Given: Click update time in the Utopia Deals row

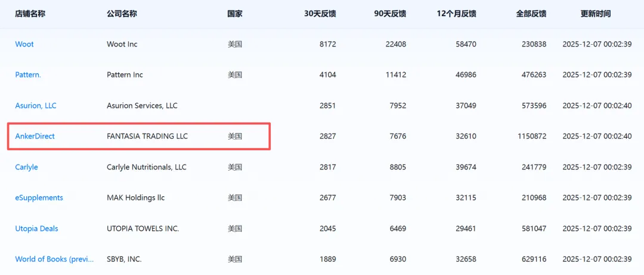Looking at the screenshot, I should 597,228.
